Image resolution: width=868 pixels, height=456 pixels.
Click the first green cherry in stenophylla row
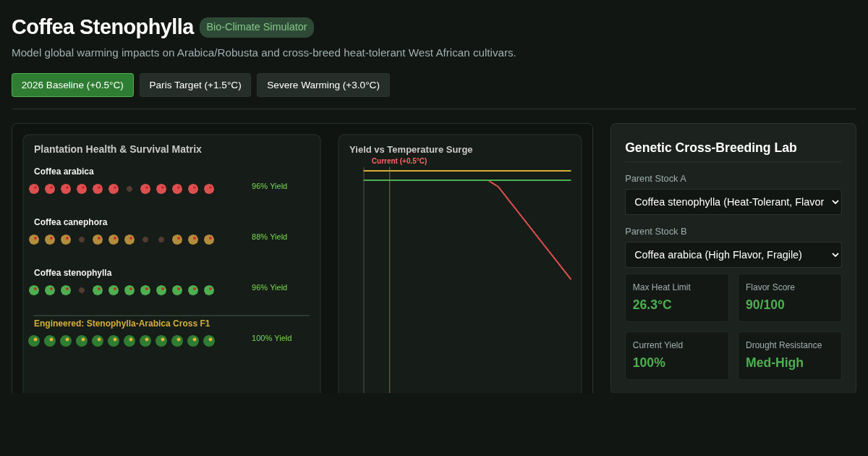pyautogui.click(x=34, y=290)
